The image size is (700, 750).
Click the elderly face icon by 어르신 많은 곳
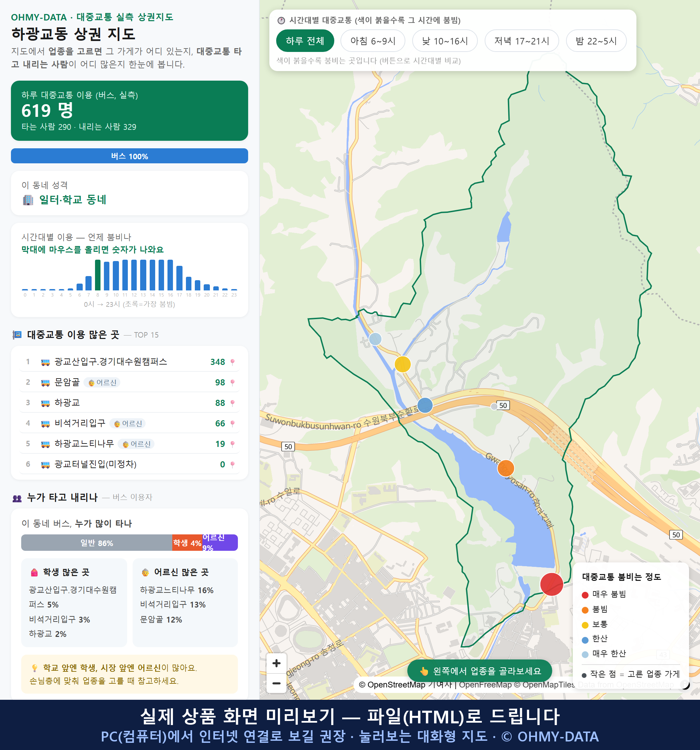point(145,572)
